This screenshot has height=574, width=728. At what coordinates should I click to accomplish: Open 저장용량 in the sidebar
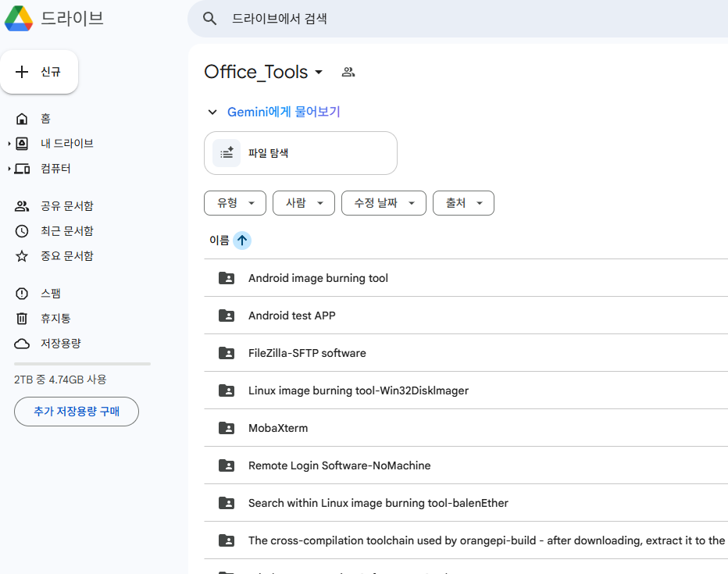tap(61, 344)
